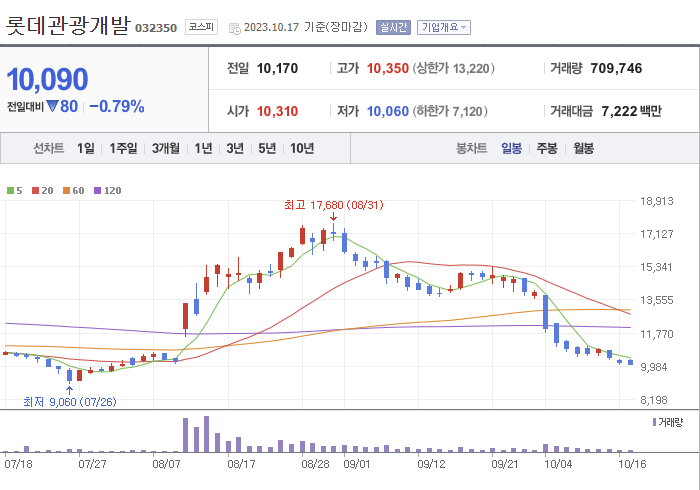Click the 고가 value 10,350

(x=388, y=68)
